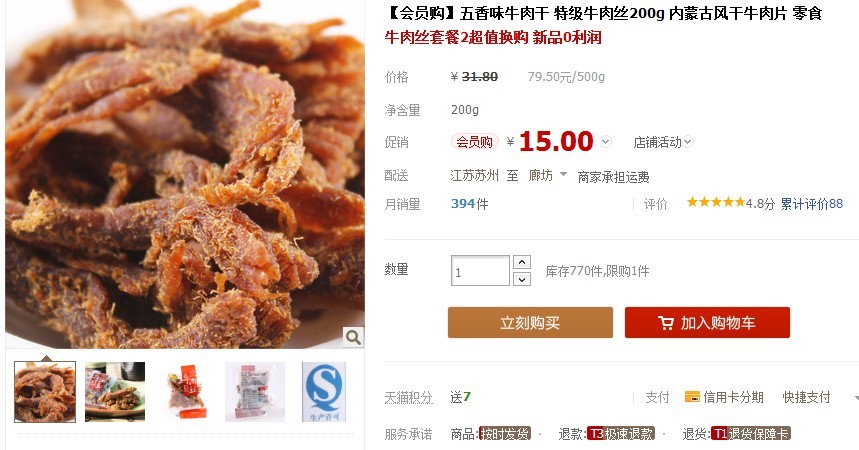The width and height of the screenshot is (859, 450).
Task: Open the 累计评价88 reviews link
Action: point(811,204)
